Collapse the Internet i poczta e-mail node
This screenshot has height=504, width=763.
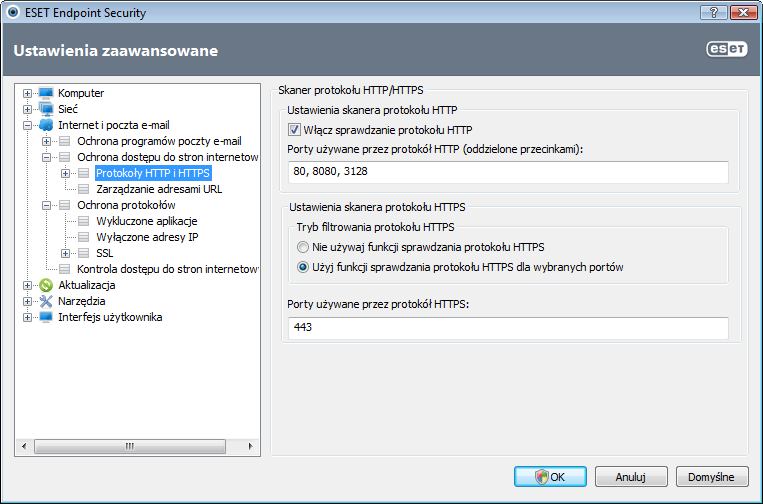27,126
